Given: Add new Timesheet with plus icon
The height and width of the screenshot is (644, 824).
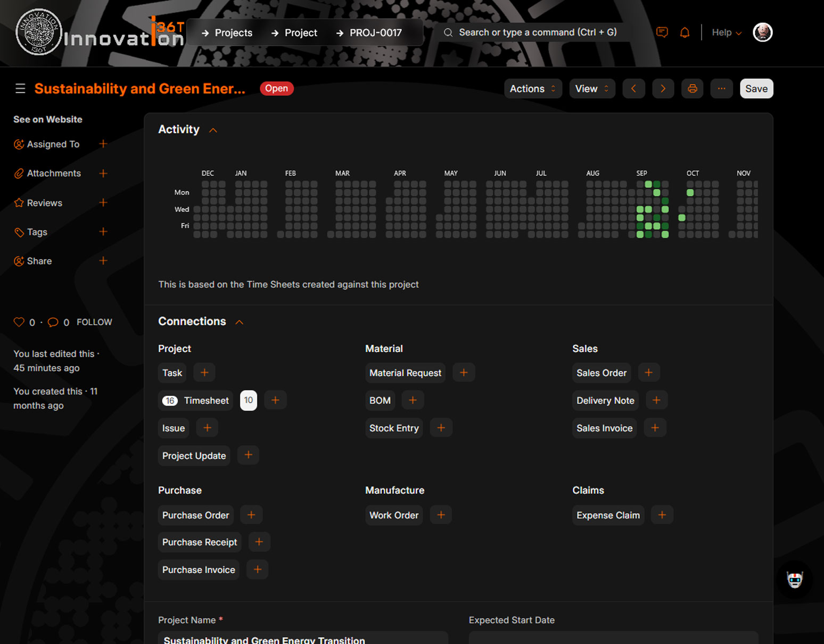Looking at the screenshot, I should (275, 400).
